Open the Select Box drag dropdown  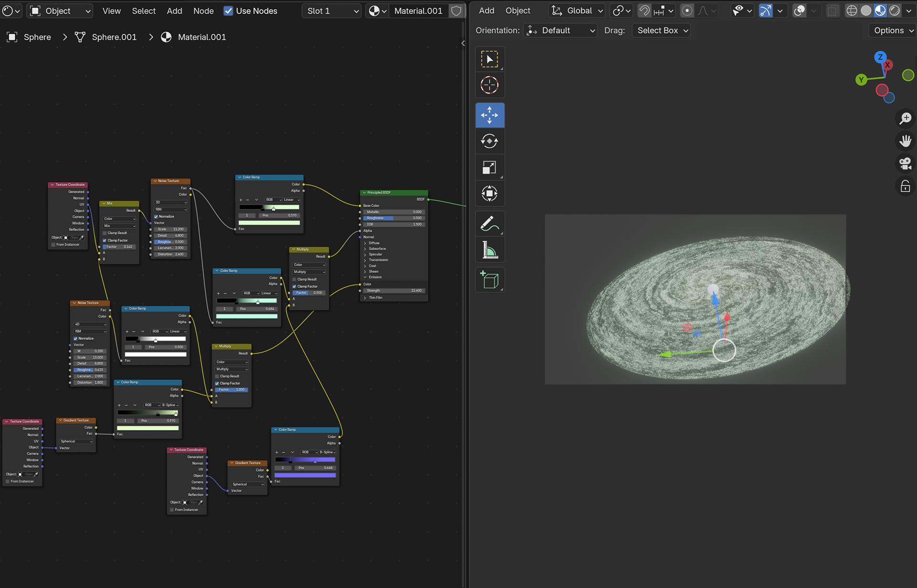[662, 31]
